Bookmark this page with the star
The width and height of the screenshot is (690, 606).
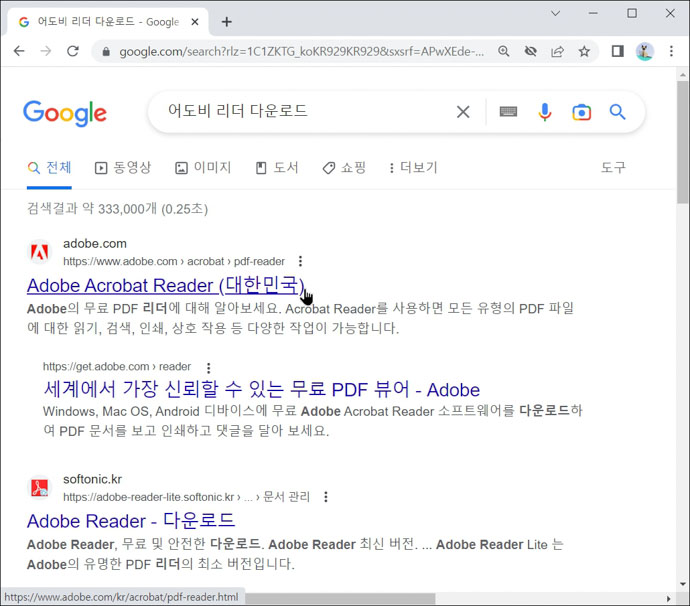[584, 51]
